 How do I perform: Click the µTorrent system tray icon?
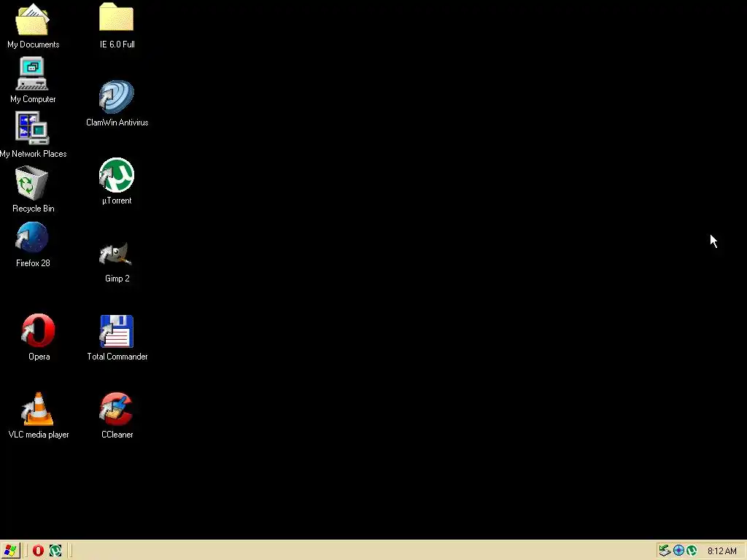pos(692,551)
